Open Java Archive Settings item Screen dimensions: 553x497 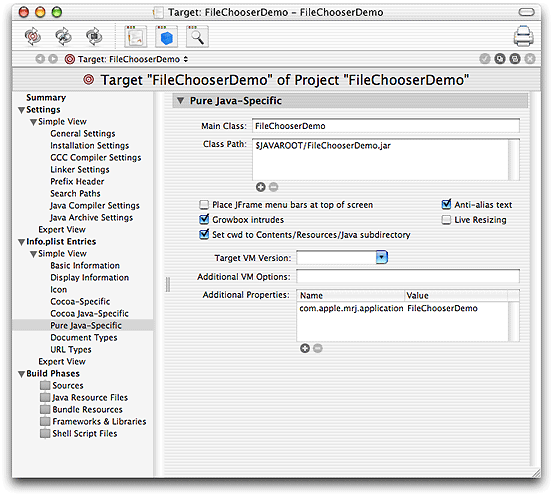[91, 217]
